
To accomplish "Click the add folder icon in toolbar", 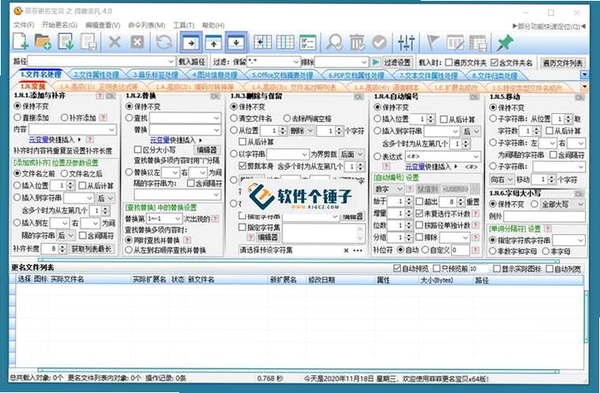I will click(43, 42).
